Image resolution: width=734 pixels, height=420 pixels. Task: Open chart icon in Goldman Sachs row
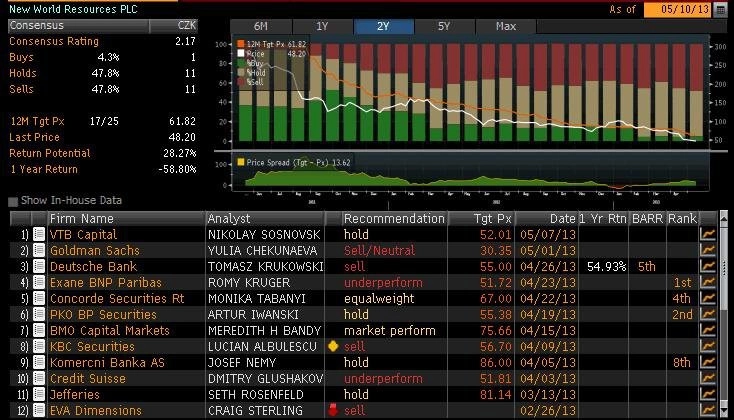click(x=708, y=250)
